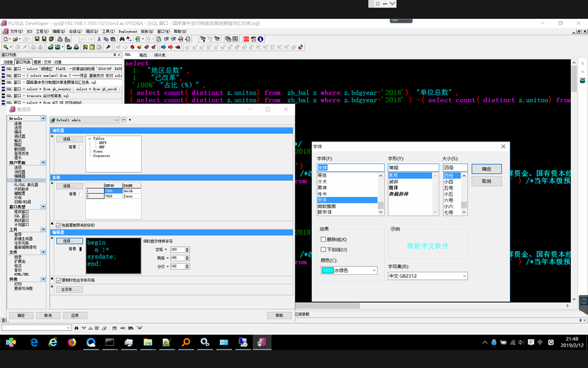This screenshot has height=368, width=588.
Task: Click the key logon icon in toolbar
Action: 6,47
